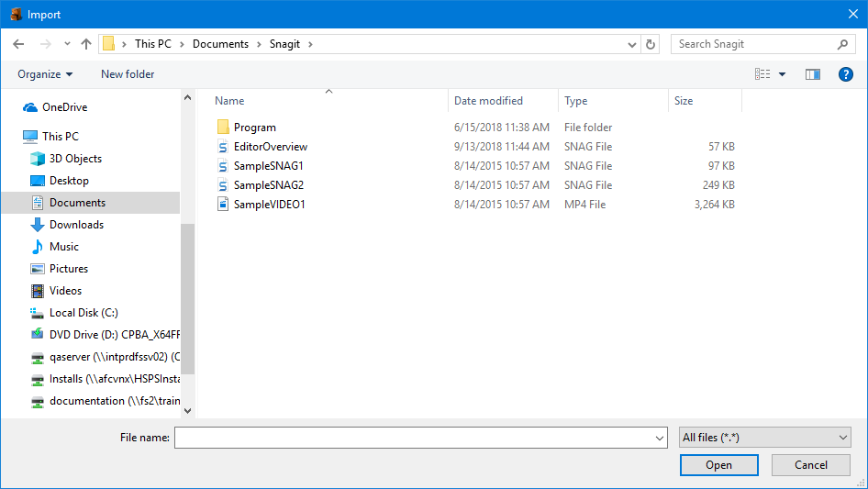868x489 pixels.
Task: Click the Up one level arrow icon
Action: tap(86, 44)
